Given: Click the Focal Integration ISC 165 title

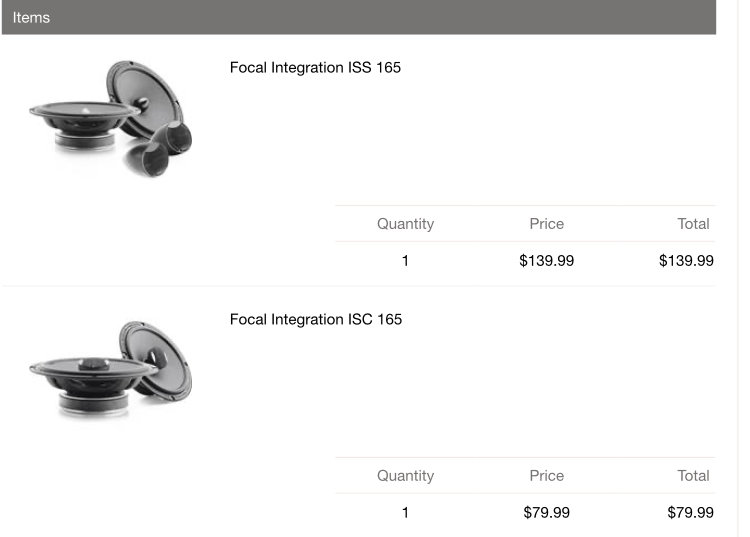Looking at the screenshot, I should pos(316,319).
